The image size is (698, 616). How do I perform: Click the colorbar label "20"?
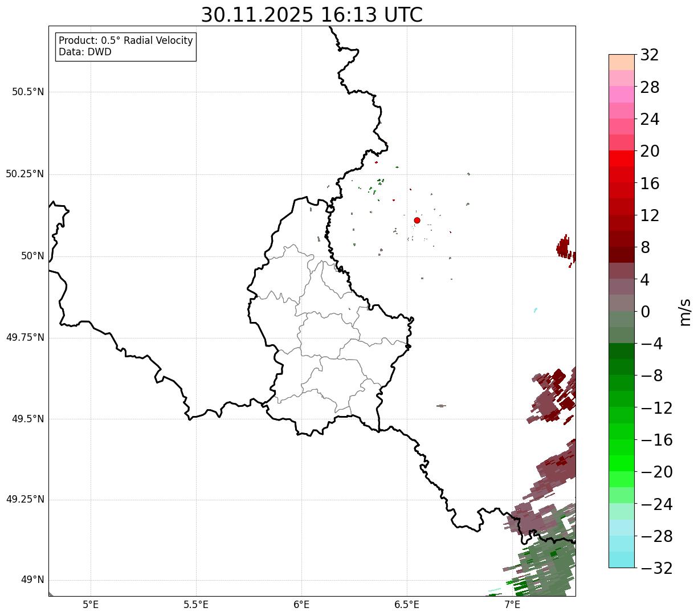click(x=650, y=151)
